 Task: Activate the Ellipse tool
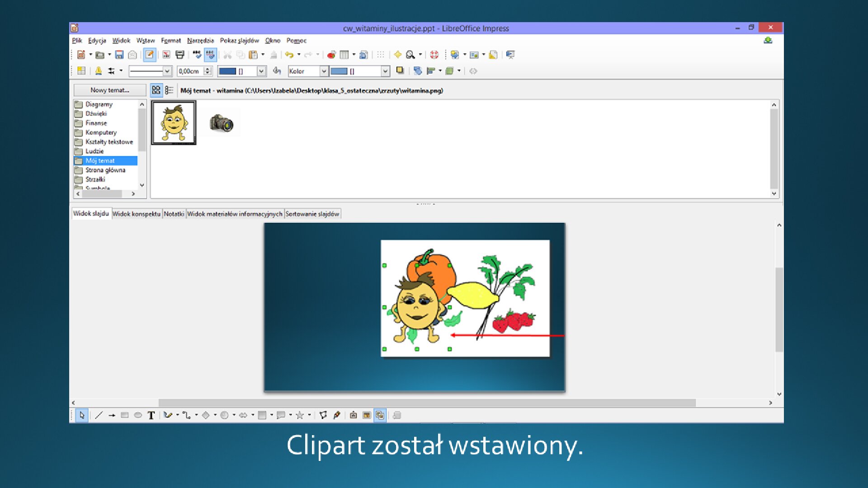138,415
